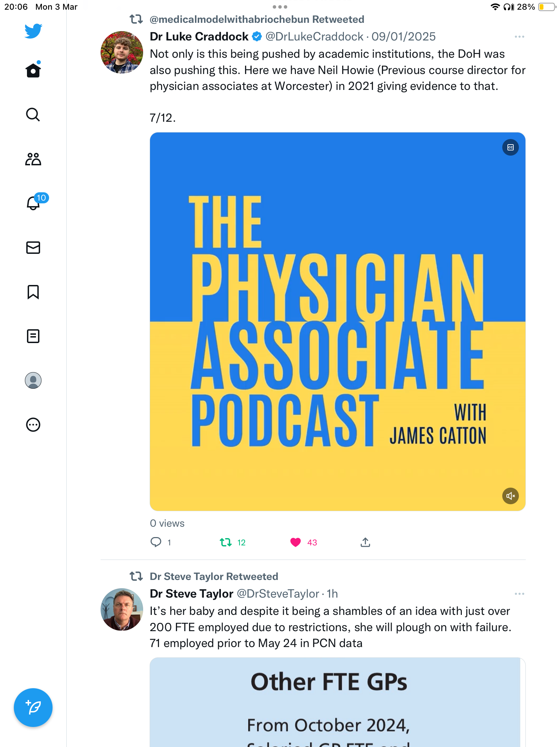Open Messages envelope icon

click(x=33, y=248)
